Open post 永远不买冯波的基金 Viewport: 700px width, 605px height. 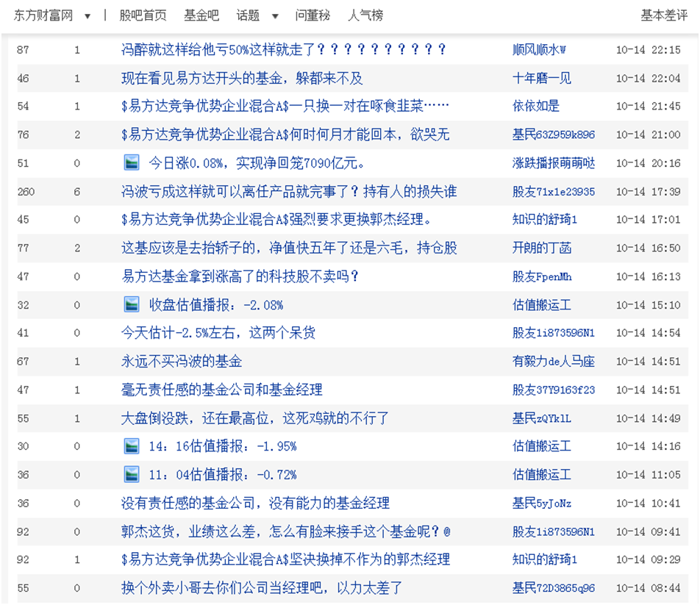click(182, 361)
